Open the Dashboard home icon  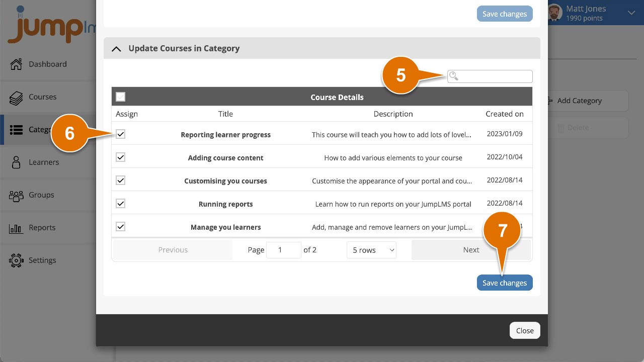click(16, 64)
